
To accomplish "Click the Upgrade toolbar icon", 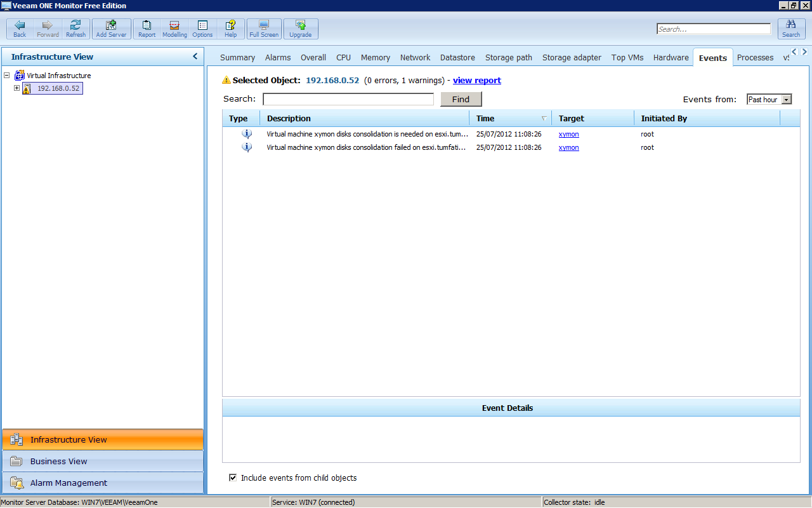I will coord(301,29).
